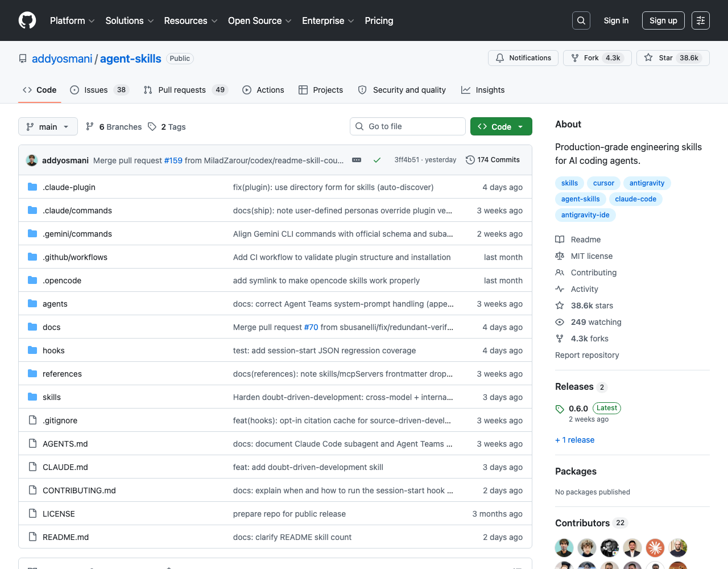This screenshot has height=569, width=728.
Task: Click the file icon beside LICENSE
Action: 32,513
